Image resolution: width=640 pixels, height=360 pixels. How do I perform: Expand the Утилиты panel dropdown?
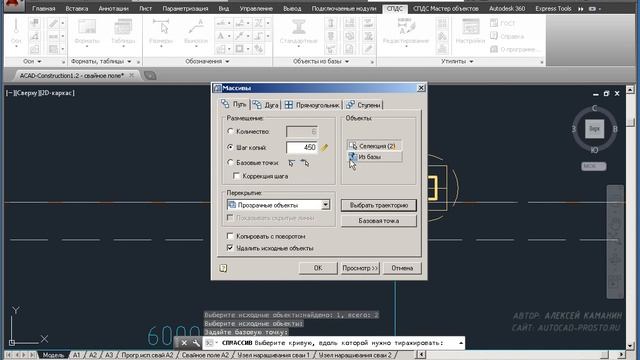tap(471, 62)
